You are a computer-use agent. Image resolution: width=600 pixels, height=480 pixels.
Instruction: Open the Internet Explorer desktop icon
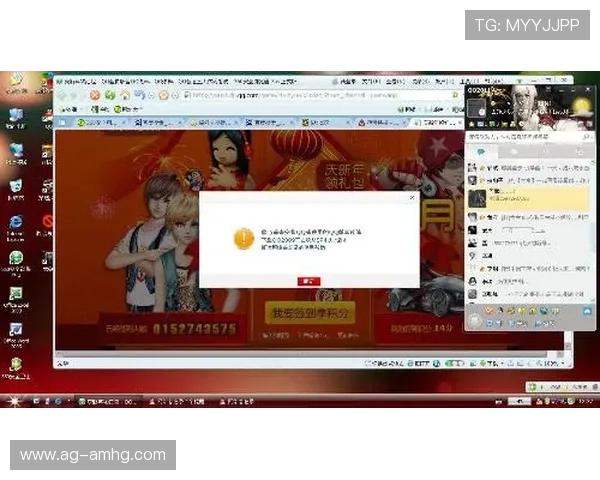pyautogui.click(x=15, y=228)
